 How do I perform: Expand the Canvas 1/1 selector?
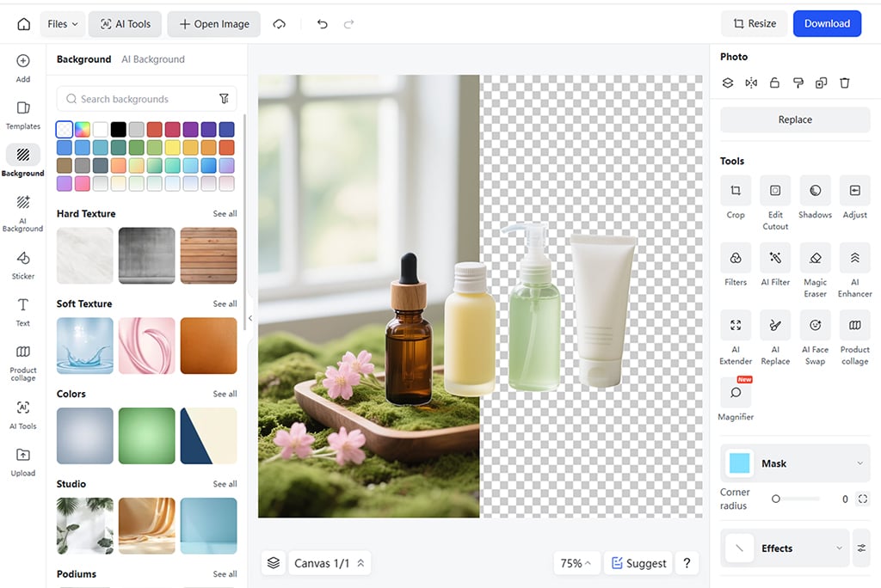tap(330, 563)
